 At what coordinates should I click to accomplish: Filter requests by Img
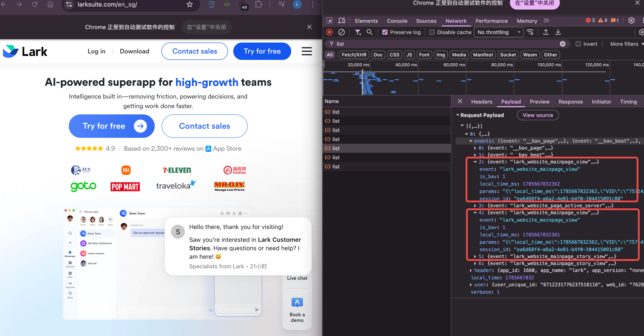tap(440, 55)
